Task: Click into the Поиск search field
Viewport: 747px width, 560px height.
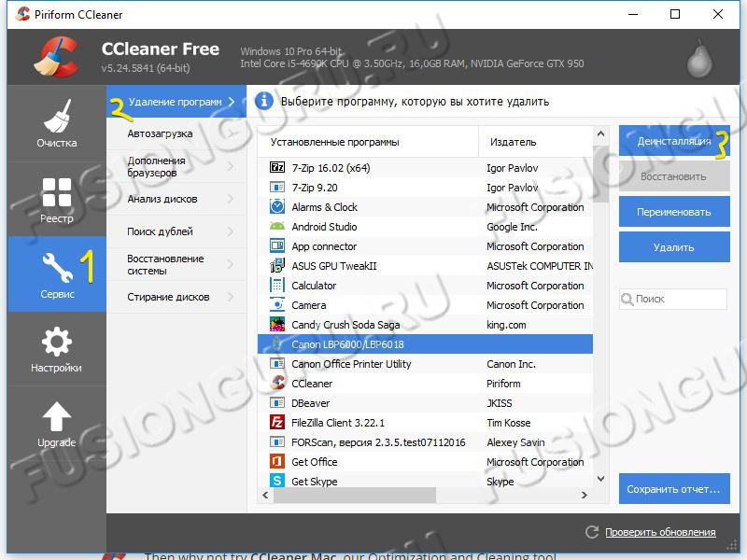Action: (673, 299)
